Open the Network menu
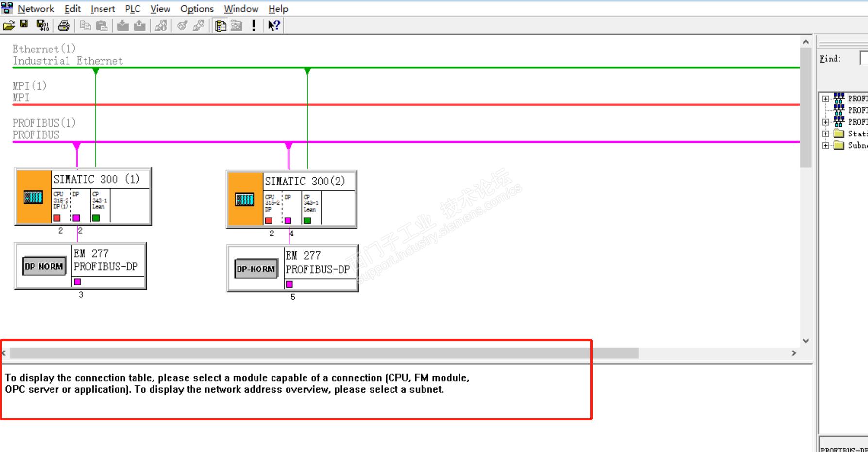 click(x=36, y=9)
